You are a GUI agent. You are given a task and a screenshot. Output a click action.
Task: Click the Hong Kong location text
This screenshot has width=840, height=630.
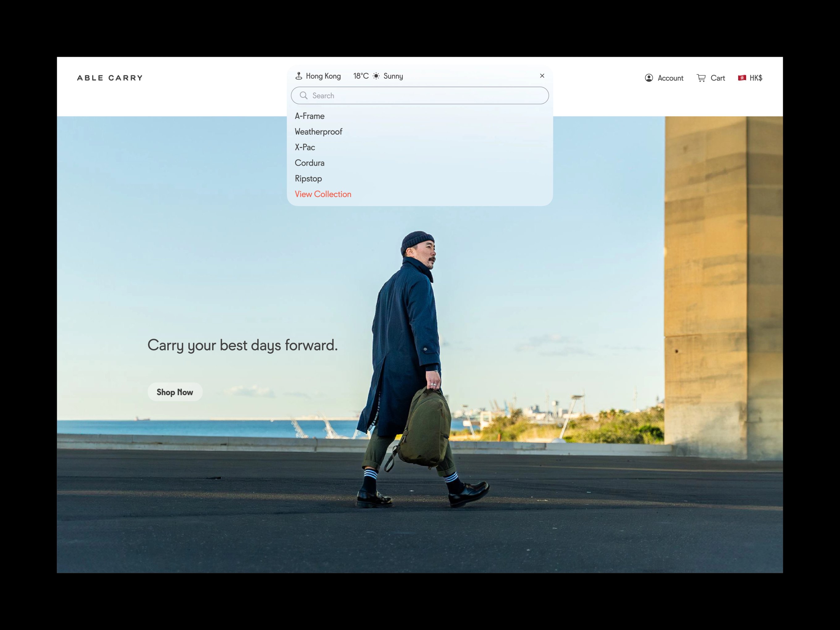click(x=323, y=76)
